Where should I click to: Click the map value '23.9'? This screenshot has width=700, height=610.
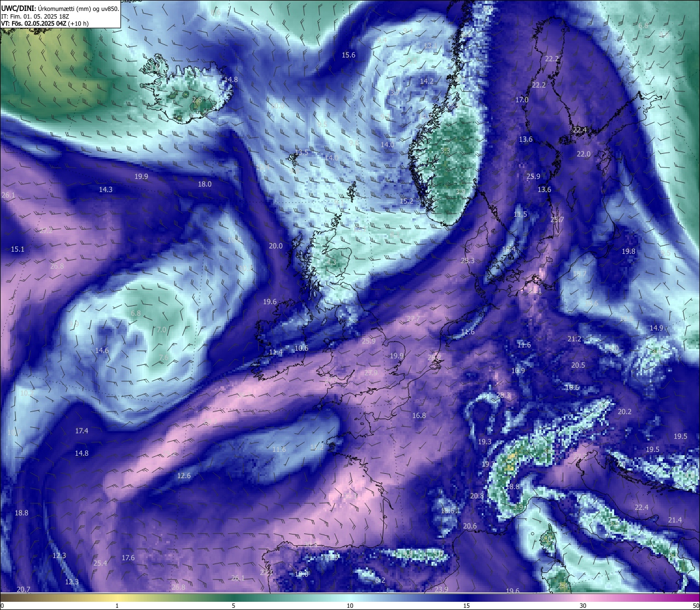click(x=441, y=589)
